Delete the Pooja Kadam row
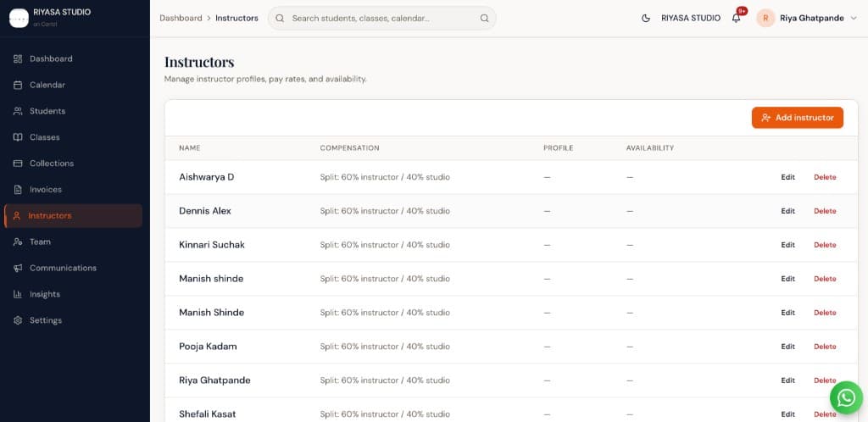 coord(825,347)
